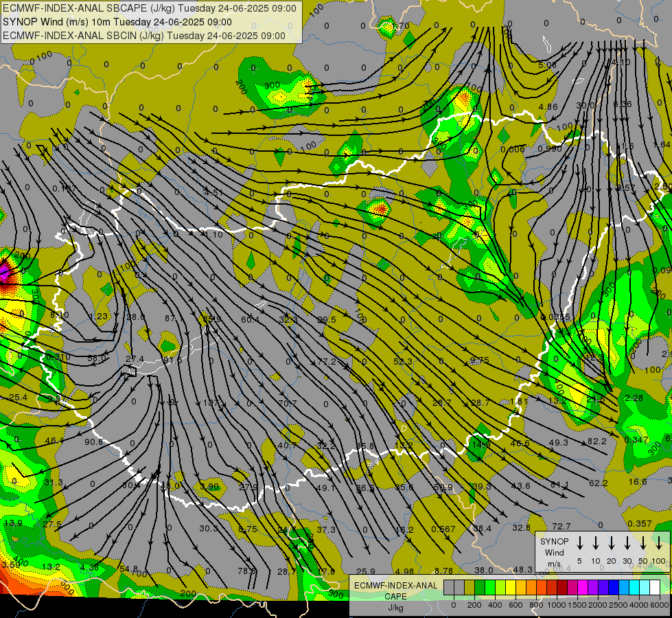
Task: Click the map value 39.3
Action: [482, 486]
